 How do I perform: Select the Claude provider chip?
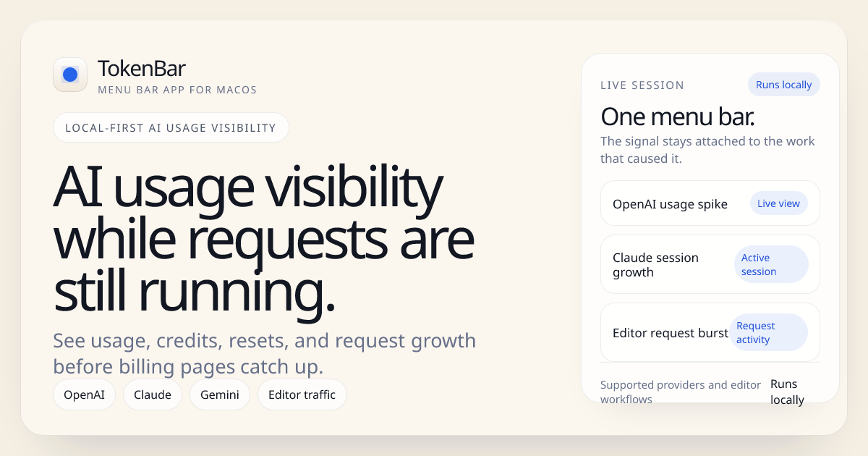click(153, 394)
